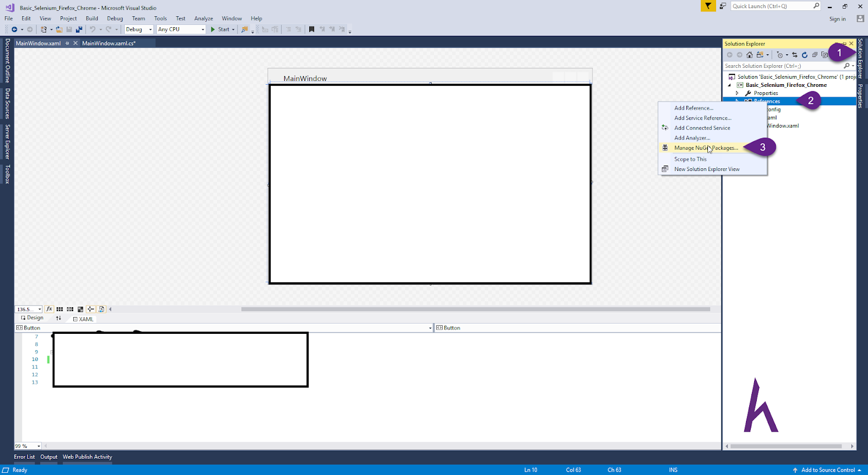Click Sync with Active Document icon
The height and width of the screenshot is (475, 868).
[795, 55]
